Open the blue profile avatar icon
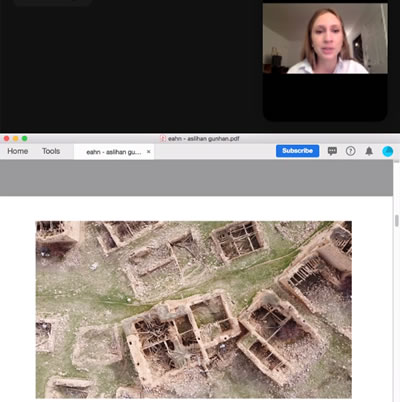Viewport: 400px width, 402px height. click(x=387, y=151)
